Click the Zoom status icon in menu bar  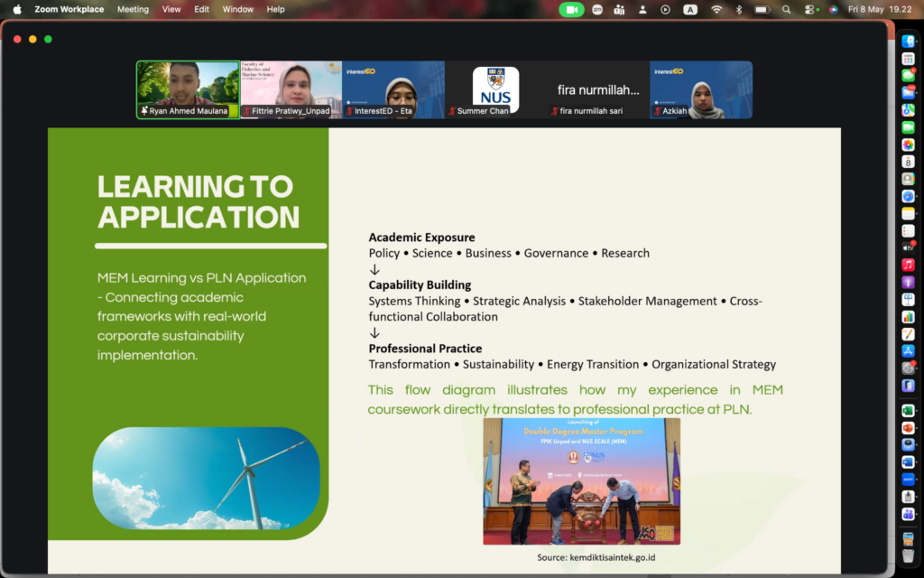tap(597, 9)
